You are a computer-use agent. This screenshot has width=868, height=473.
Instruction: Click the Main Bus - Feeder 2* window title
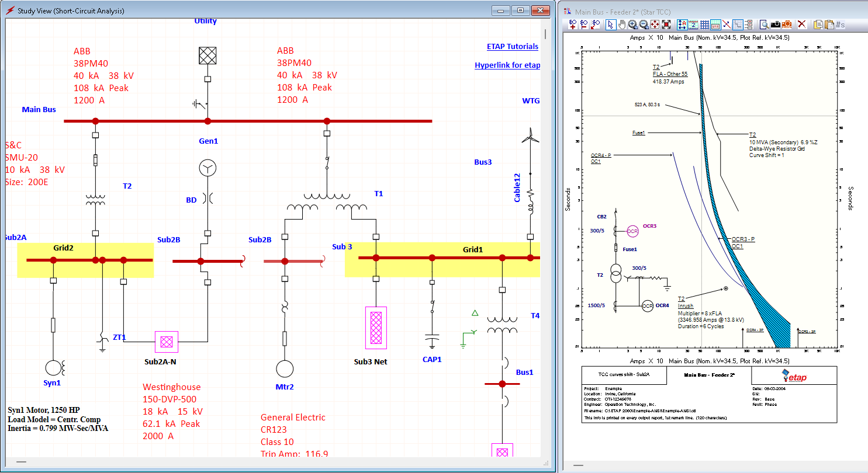pos(623,12)
